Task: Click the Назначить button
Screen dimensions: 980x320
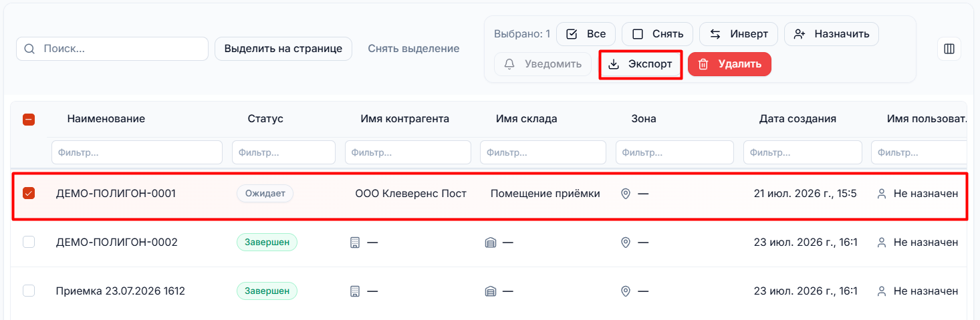Action: point(832,34)
